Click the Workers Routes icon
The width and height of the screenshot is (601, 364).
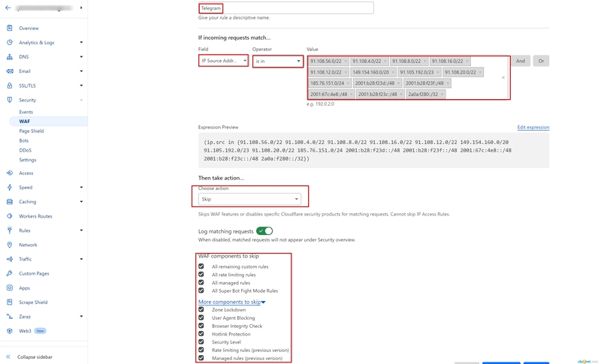(10, 216)
